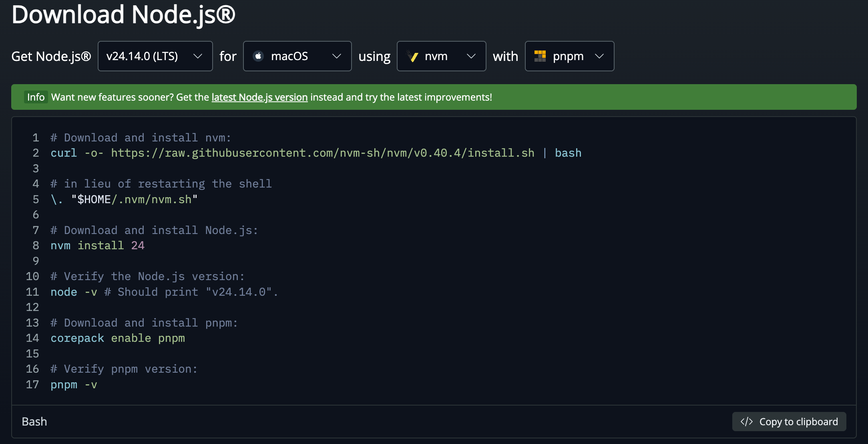
Task: Click chevron arrow in macOS selector
Action: click(337, 56)
